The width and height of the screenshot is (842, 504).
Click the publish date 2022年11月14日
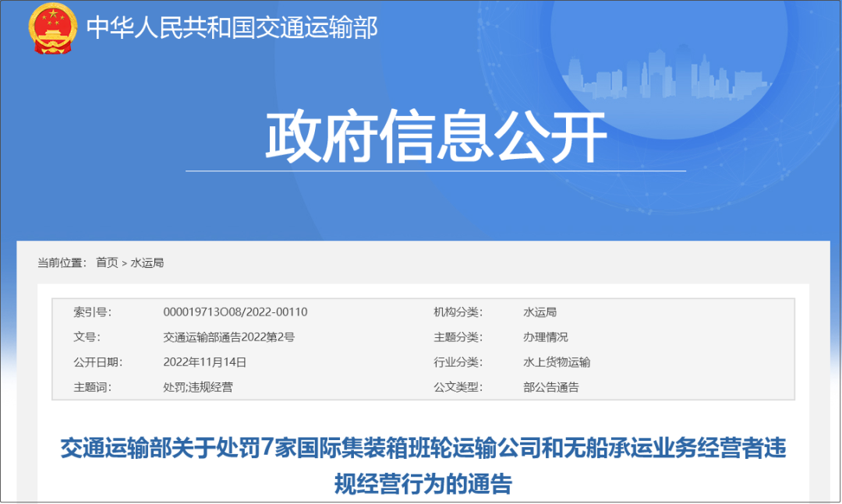coord(204,361)
